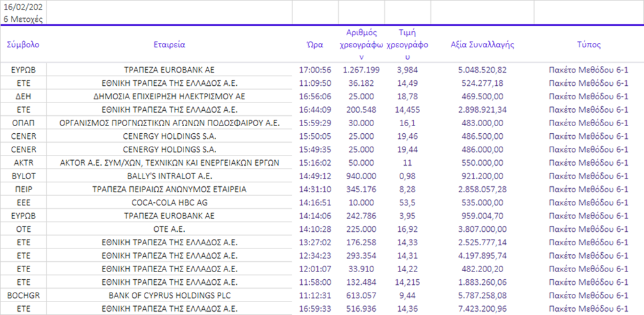Select the EEE symbol cell

coord(24,203)
